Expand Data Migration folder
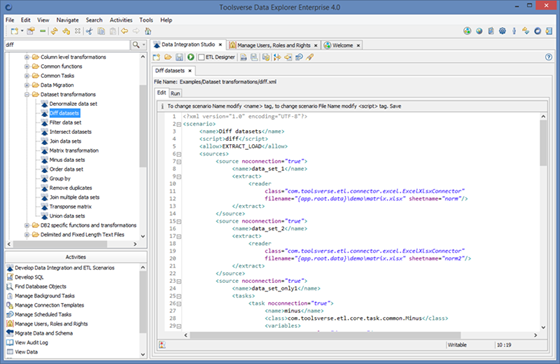This screenshot has width=560, height=364. pos(27,85)
